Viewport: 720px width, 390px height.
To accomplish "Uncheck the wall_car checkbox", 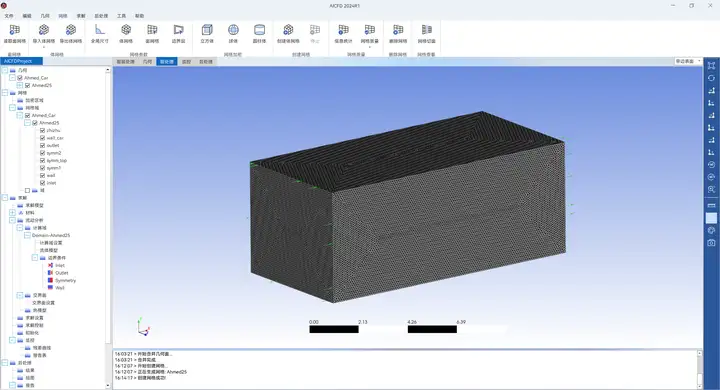I will [x=42, y=138].
